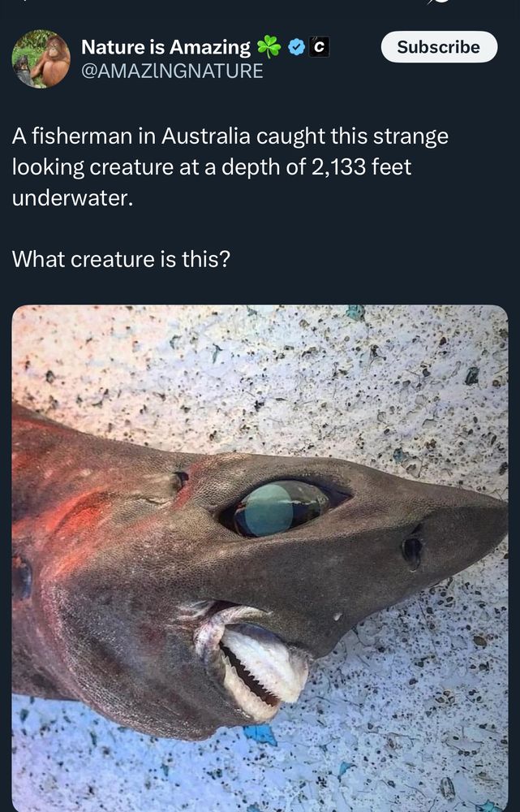Image resolution: width=520 pixels, height=812 pixels.
Task: Click the small spiracle behind the eye
Action: (179, 481)
